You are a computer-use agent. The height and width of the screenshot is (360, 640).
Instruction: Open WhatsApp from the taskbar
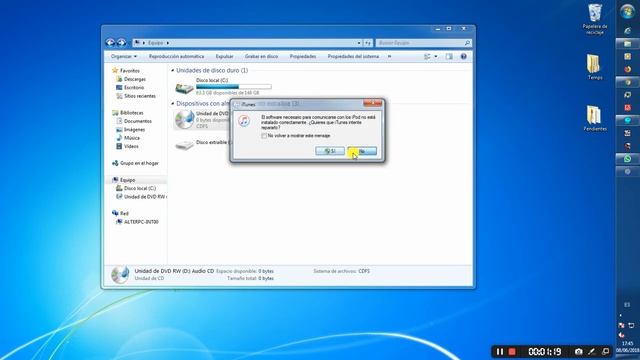628,159
